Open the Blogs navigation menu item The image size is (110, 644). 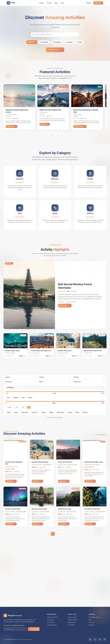tap(56, 3)
